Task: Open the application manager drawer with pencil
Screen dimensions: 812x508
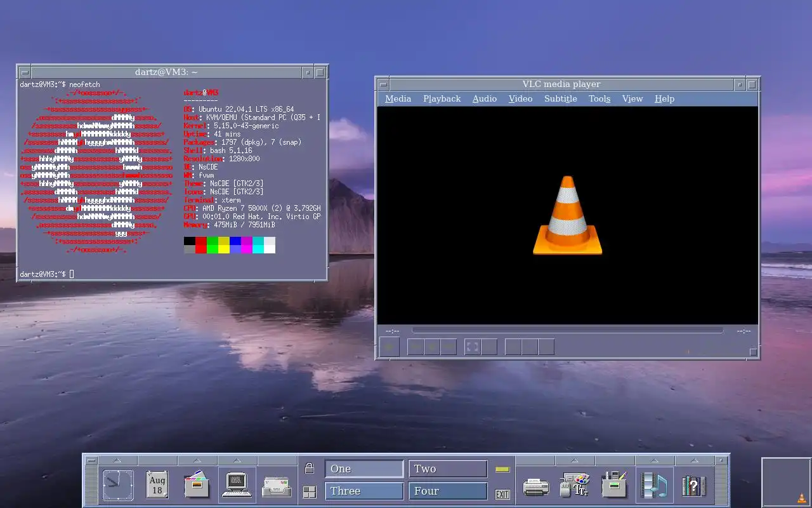Action: click(614, 485)
